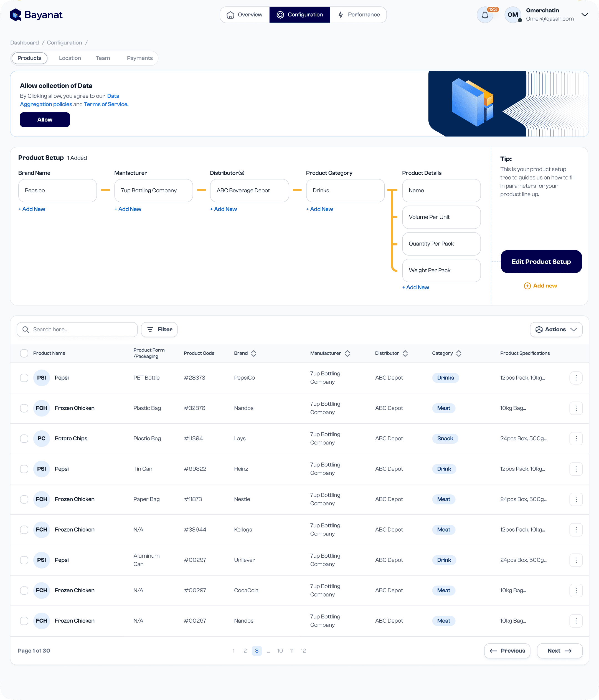Click the OM user avatar
The width and height of the screenshot is (599, 700).
512,15
